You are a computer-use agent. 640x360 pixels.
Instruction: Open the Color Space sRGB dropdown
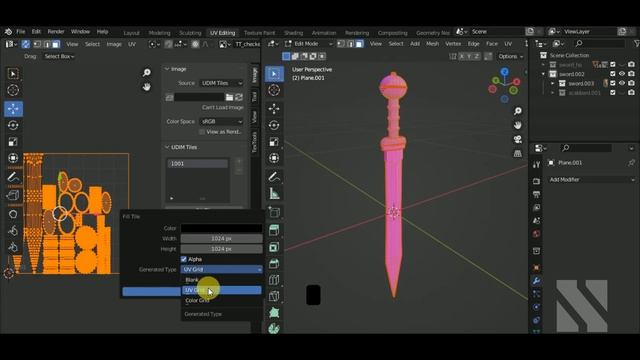[222, 121]
